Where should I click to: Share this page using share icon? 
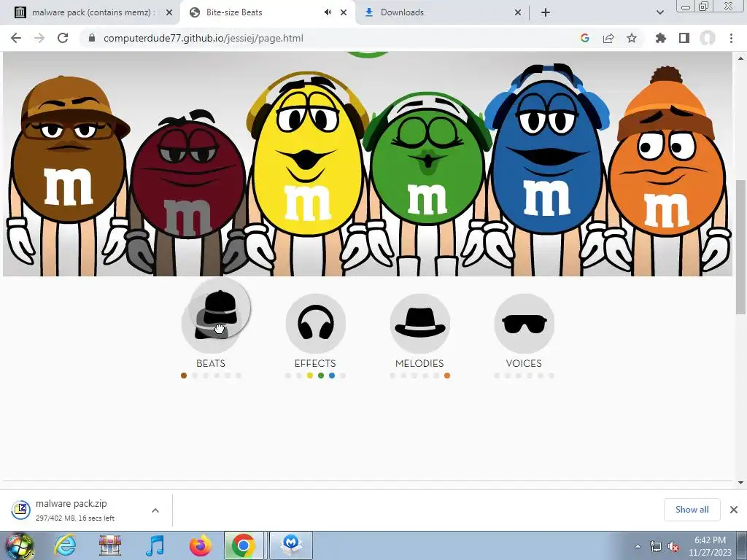pos(608,38)
